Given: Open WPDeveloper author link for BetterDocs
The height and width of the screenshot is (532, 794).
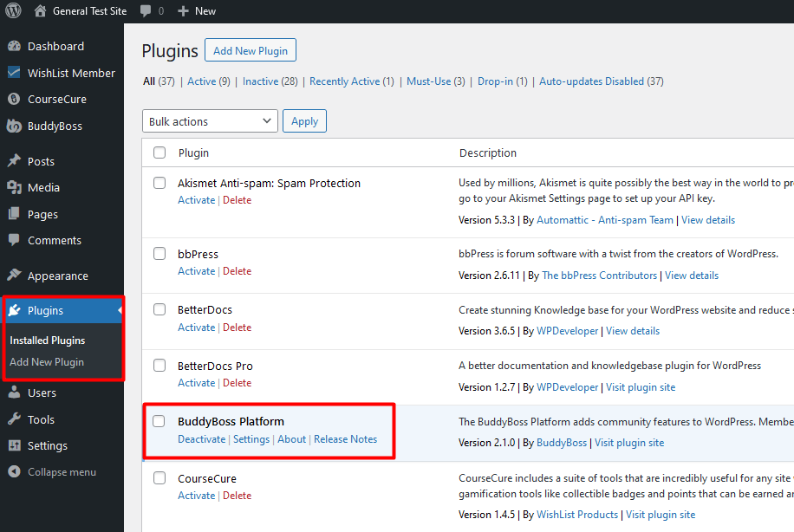Looking at the screenshot, I should (567, 330).
